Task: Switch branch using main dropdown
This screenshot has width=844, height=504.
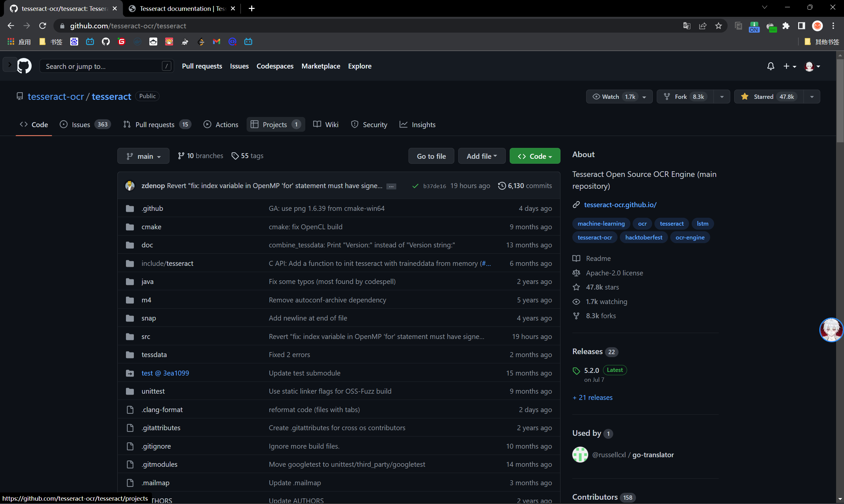Action: coord(143,156)
